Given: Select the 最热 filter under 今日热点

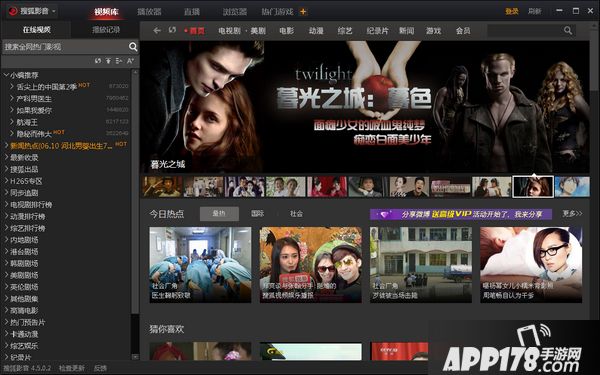Looking at the screenshot, I should tap(219, 214).
